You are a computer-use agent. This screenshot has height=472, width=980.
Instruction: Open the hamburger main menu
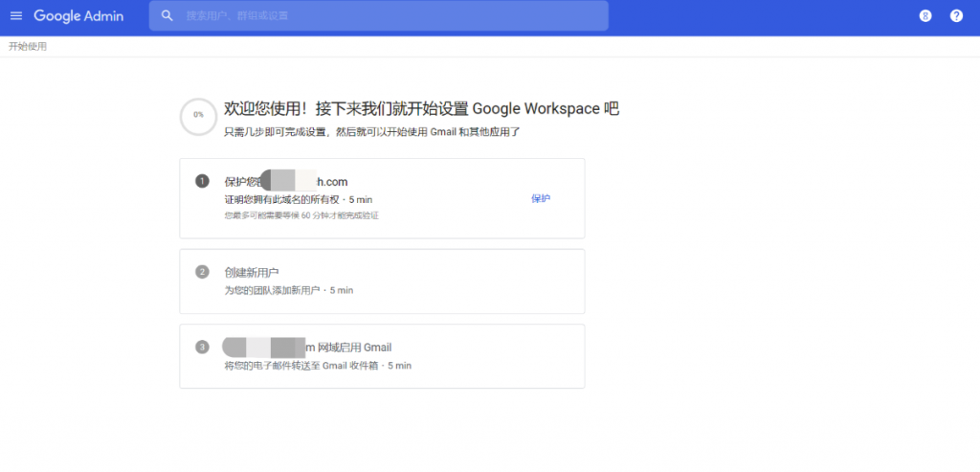point(16,15)
